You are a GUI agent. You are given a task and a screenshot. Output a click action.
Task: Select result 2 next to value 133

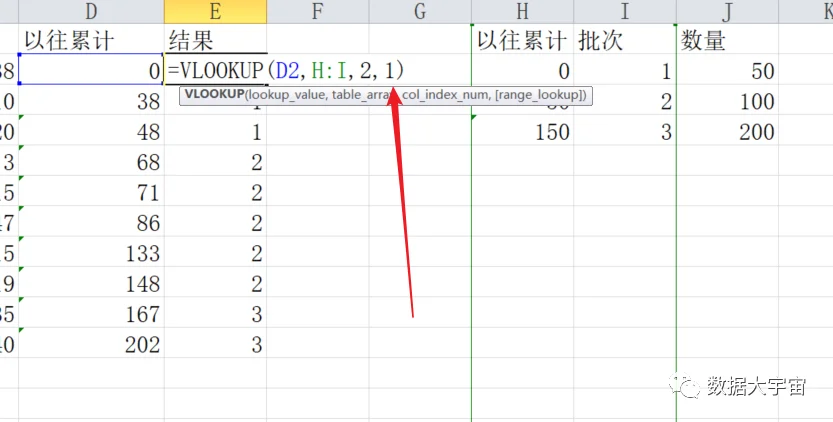(215, 252)
